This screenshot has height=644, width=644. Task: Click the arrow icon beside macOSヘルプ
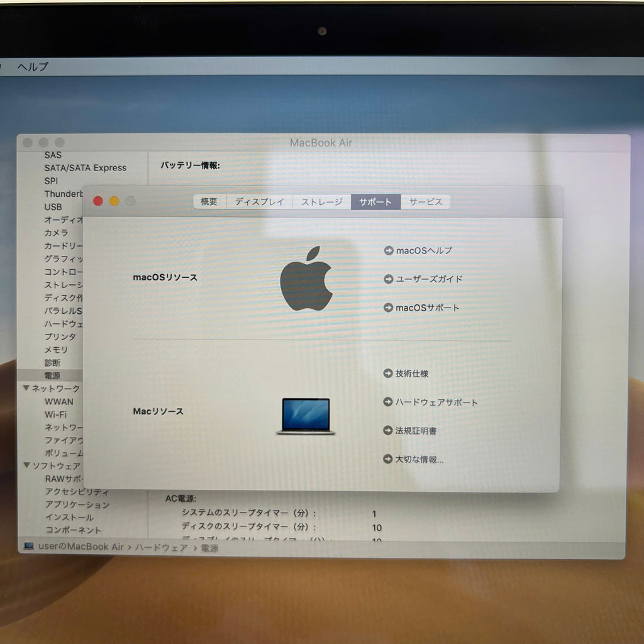388,250
